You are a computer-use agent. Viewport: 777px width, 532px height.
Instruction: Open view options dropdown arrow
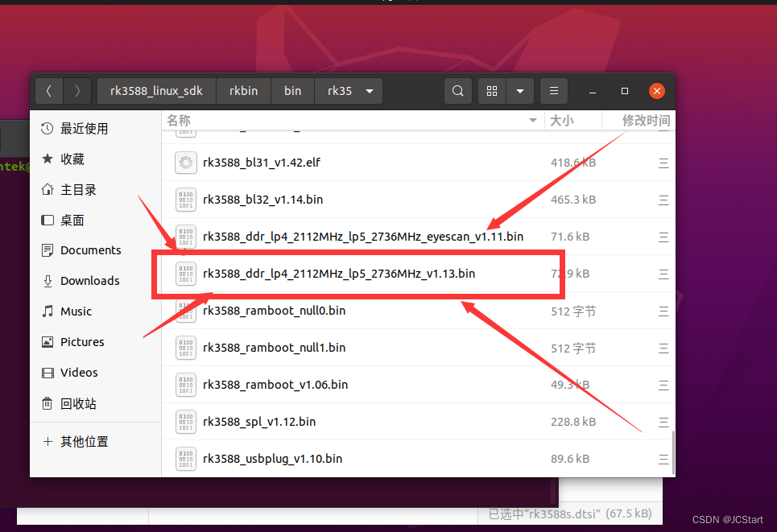click(x=520, y=91)
